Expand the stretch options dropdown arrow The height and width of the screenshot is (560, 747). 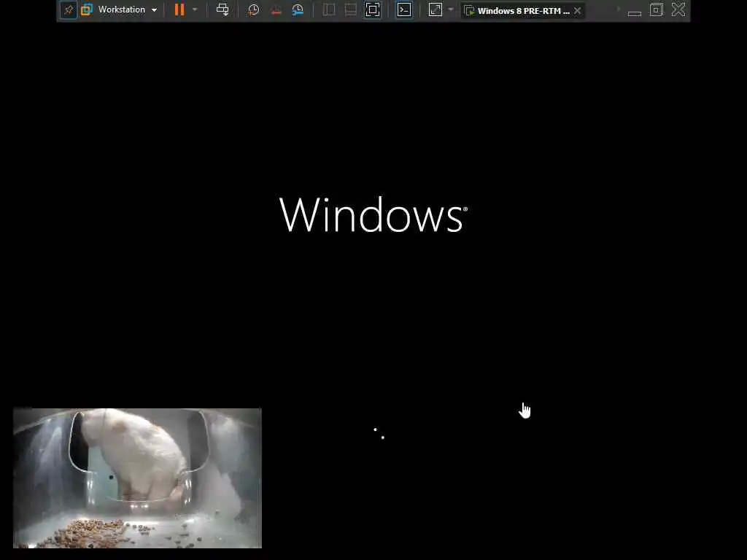(451, 9)
